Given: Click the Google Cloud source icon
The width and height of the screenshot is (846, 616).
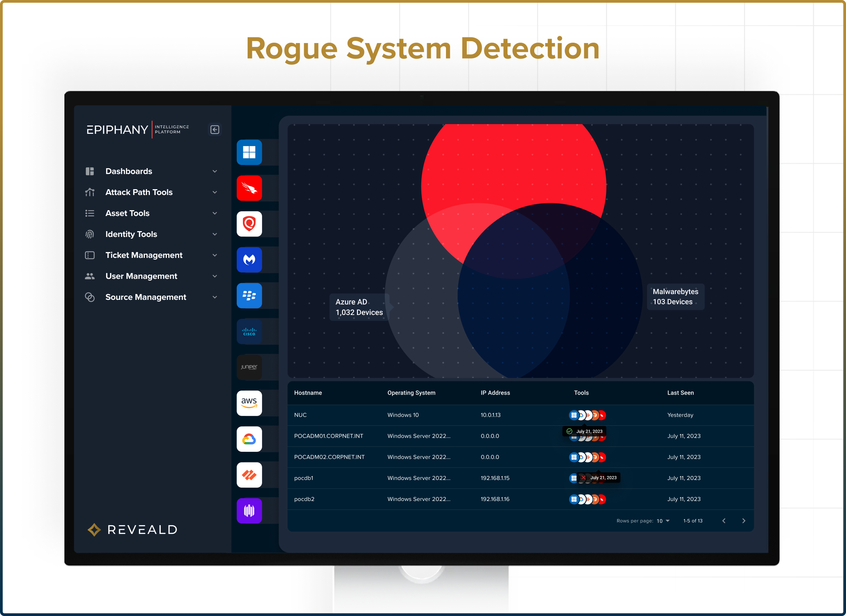Looking at the screenshot, I should [249, 439].
